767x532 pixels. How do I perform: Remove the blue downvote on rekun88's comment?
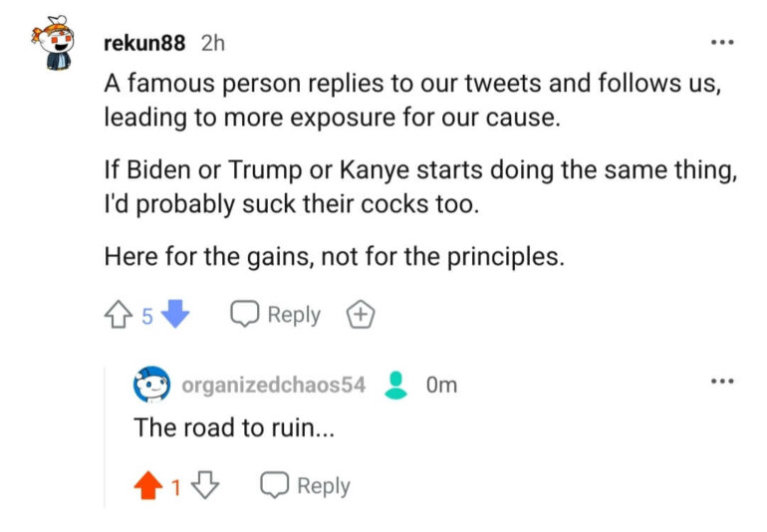point(175,316)
